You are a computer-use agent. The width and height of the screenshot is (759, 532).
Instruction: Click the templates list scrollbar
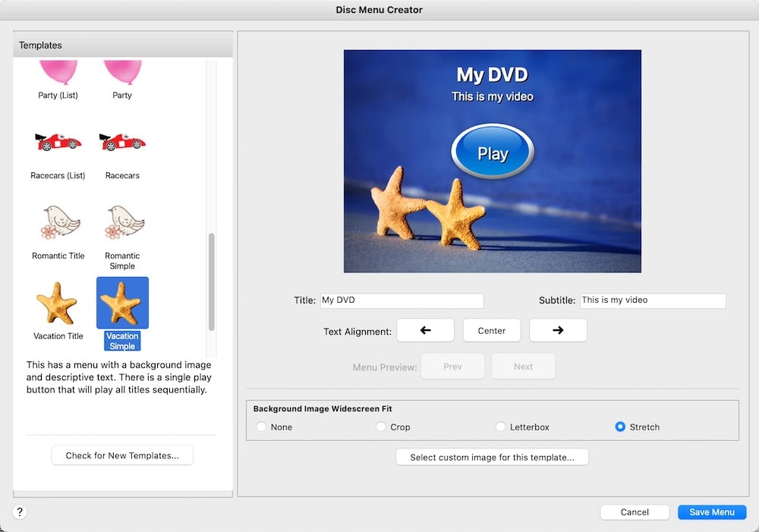click(x=212, y=282)
